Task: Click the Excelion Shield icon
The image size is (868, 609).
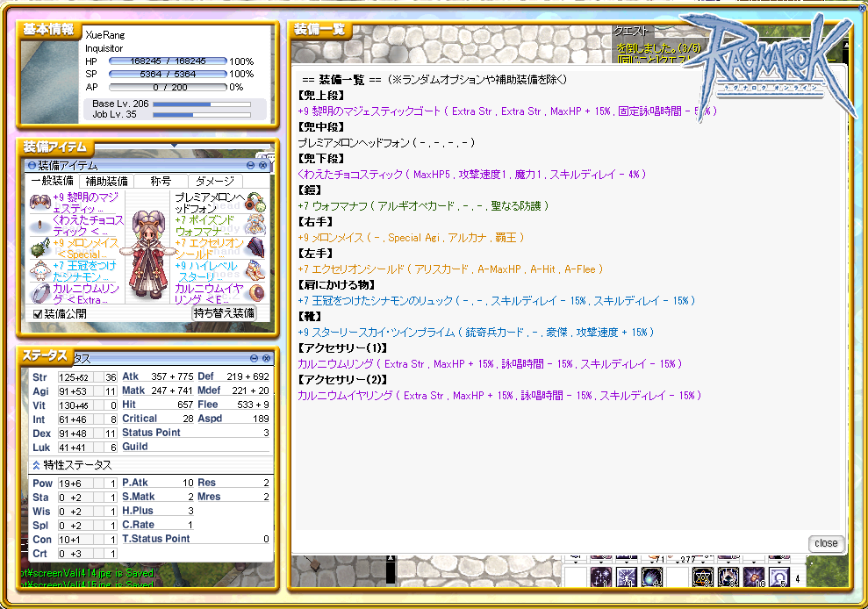Action: (x=255, y=248)
